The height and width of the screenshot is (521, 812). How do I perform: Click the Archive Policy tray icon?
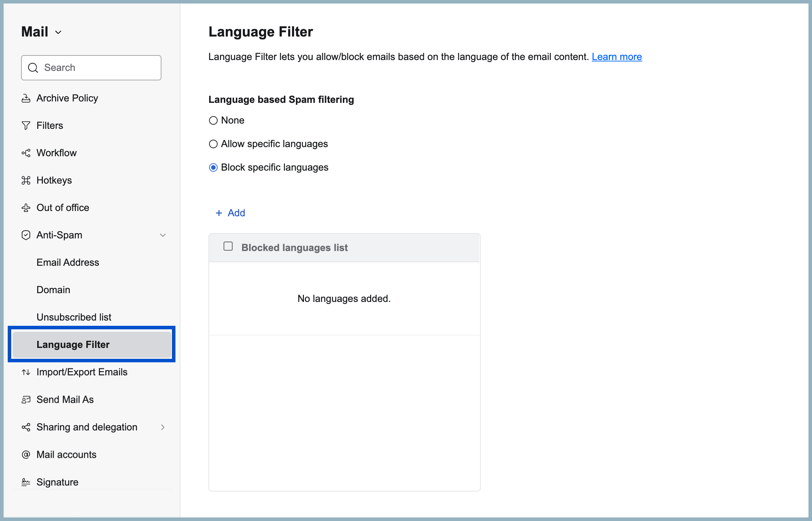pos(26,98)
